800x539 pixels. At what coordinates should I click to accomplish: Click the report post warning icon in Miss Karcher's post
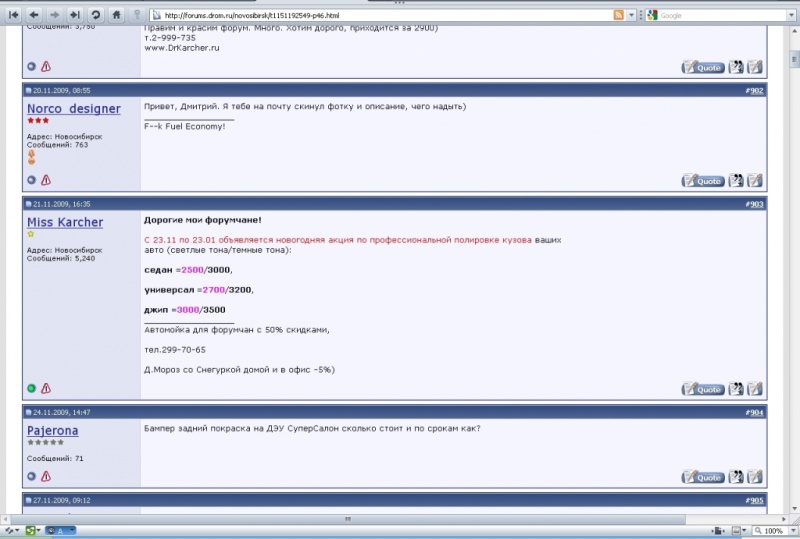(x=46, y=388)
